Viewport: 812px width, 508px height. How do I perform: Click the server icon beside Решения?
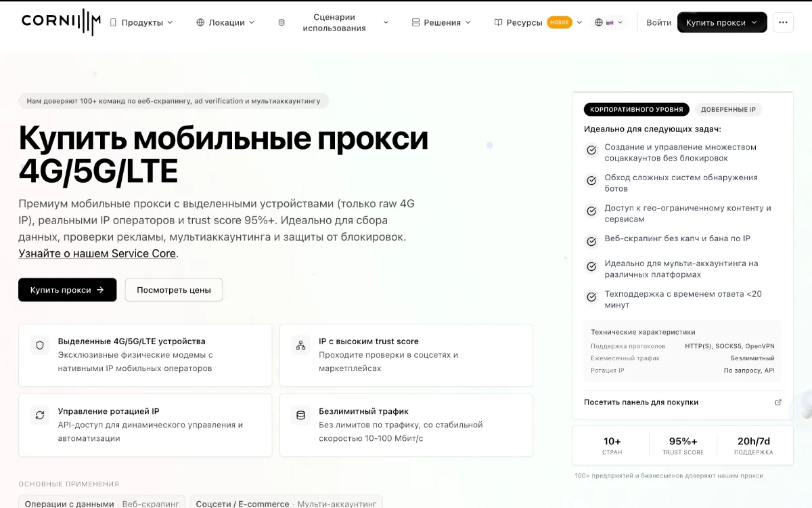click(x=415, y=22)
